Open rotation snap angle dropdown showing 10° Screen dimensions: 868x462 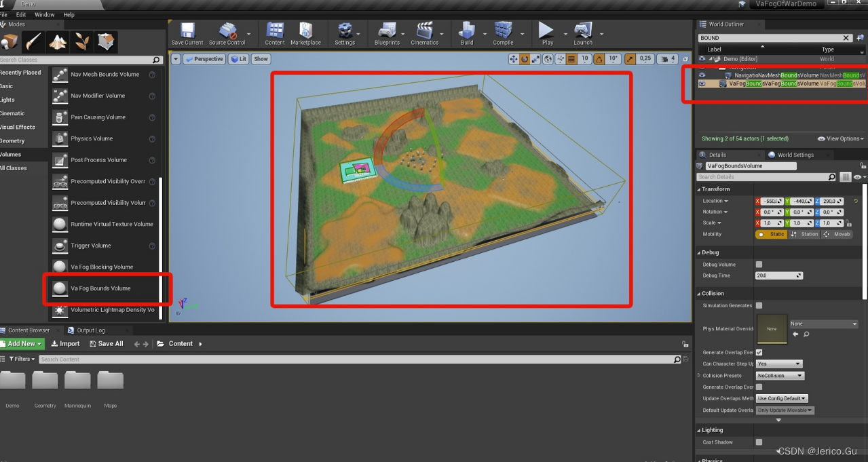point(614,59)
